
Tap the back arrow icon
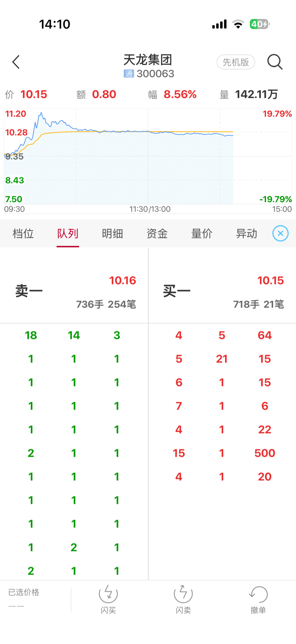tap(16, 62)
